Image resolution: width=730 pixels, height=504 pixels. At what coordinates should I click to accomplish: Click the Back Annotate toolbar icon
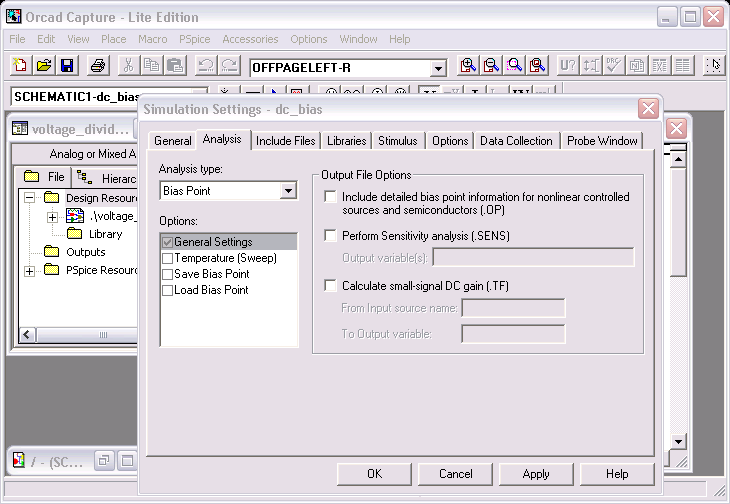pos(591,66)
